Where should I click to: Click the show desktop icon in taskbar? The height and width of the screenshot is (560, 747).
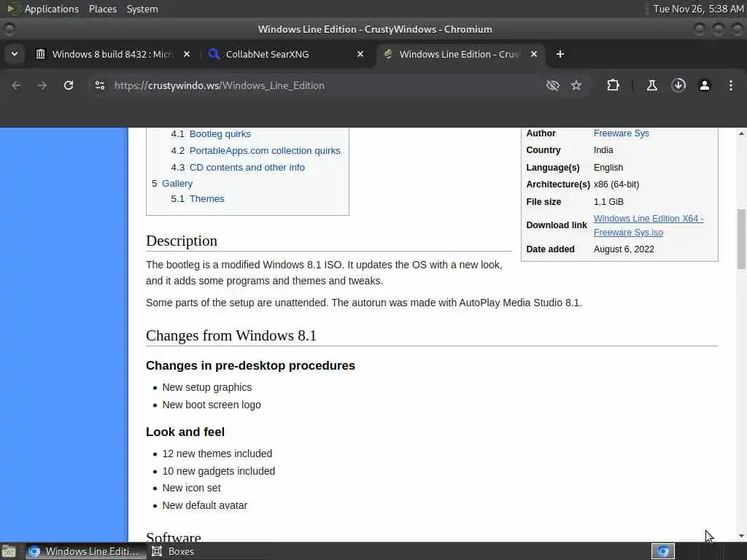coord(9,551)
